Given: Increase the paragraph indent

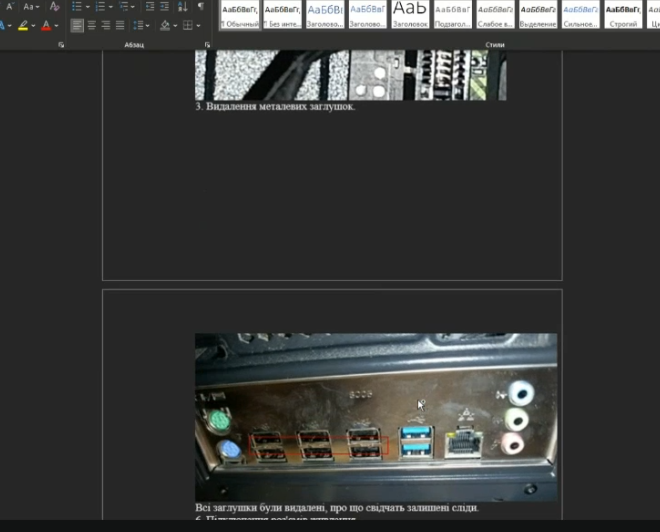Looking at the screenshot, I should [x=165, y=6].
